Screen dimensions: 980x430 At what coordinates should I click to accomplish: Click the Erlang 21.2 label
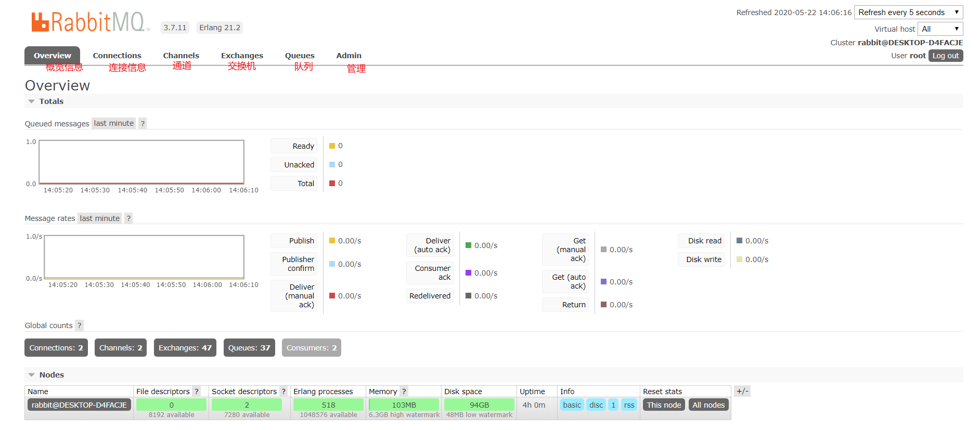220,28
